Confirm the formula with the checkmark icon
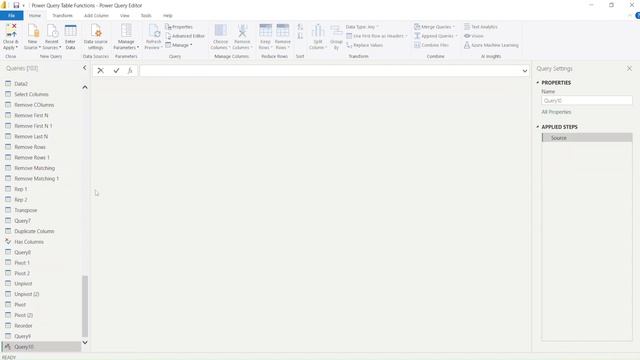The width and height of the screenshot is (640, 360). pos(116,71)
